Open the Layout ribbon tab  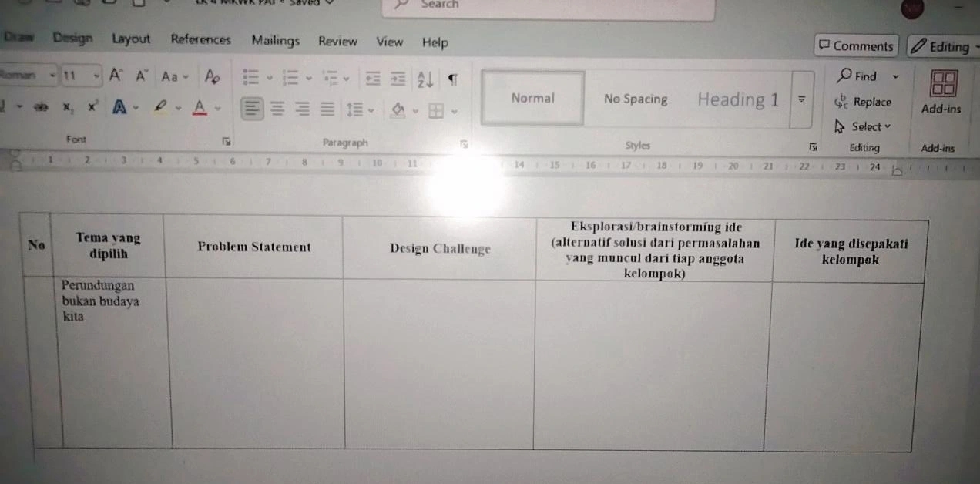click(131, 39)
